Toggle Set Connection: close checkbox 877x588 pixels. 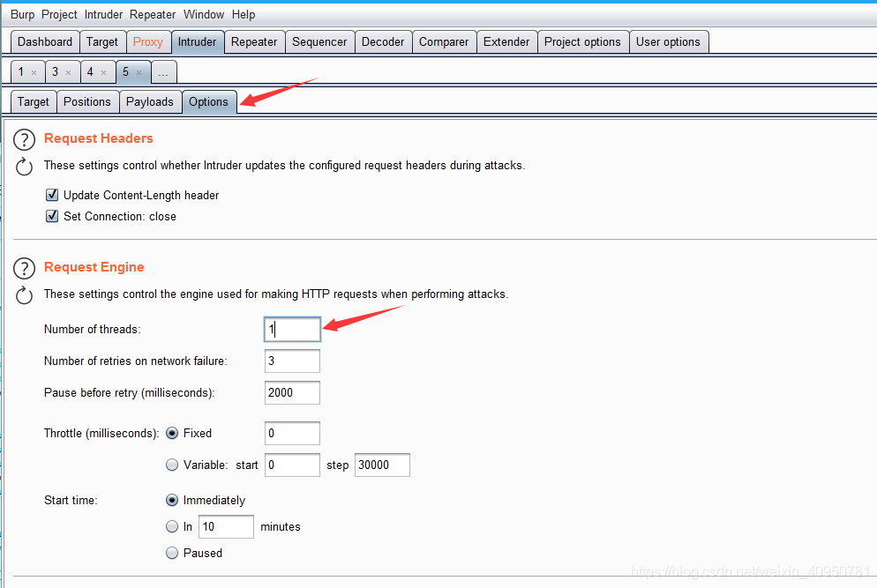coord(52,216)
